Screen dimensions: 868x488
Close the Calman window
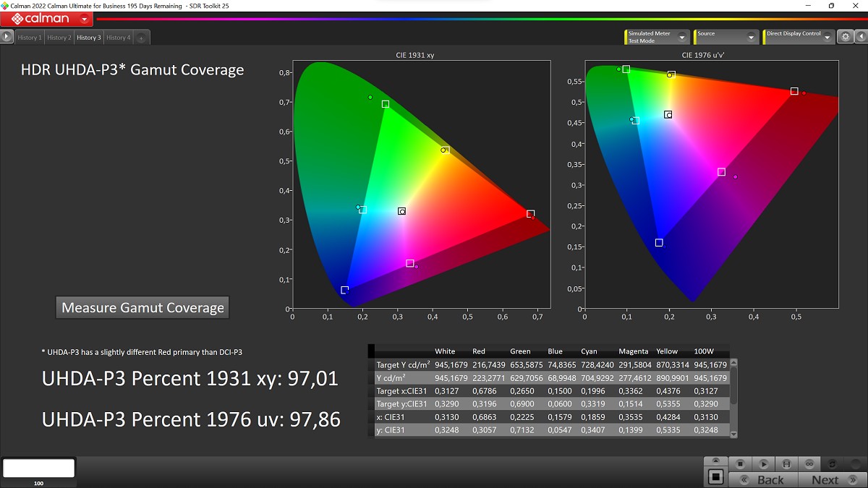click(x=855, y=6)
